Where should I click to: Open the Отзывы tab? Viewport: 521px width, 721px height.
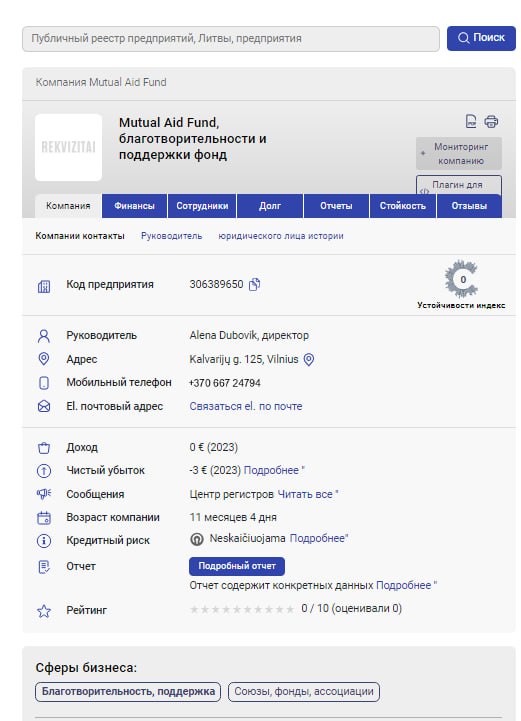pos(469,206)
